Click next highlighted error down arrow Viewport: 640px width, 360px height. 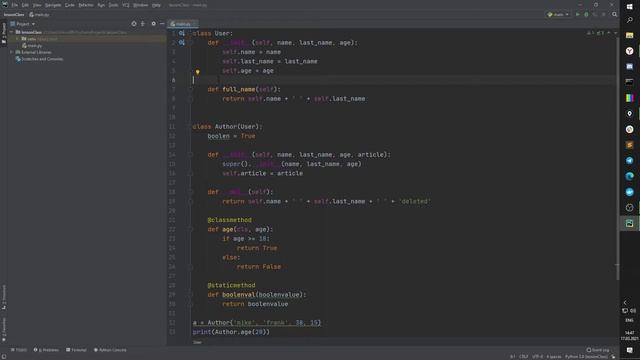tap(615, 33)
